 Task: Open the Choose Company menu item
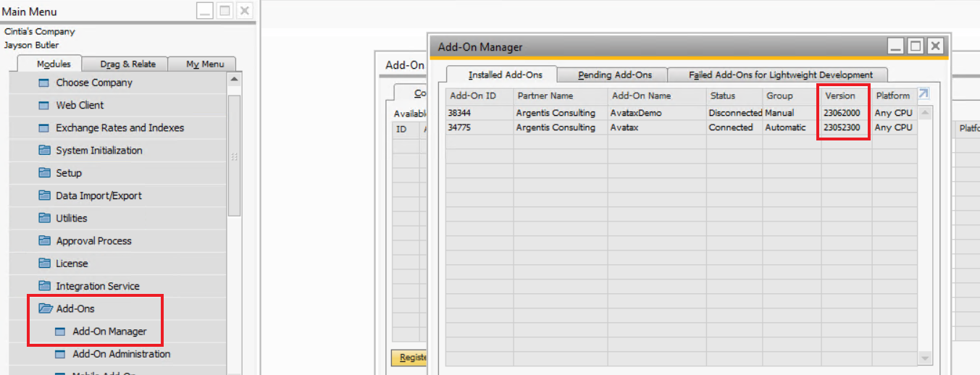click(94, 83)
